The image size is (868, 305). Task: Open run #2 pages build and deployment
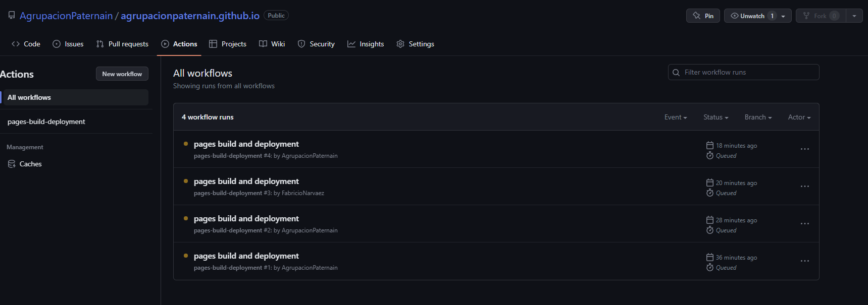[246, 219]
